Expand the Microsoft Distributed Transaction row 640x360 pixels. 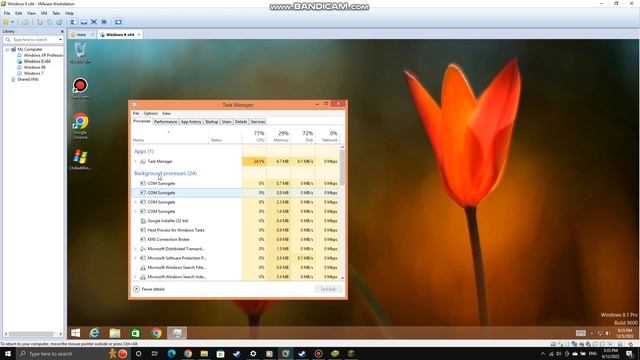(136, 249)
